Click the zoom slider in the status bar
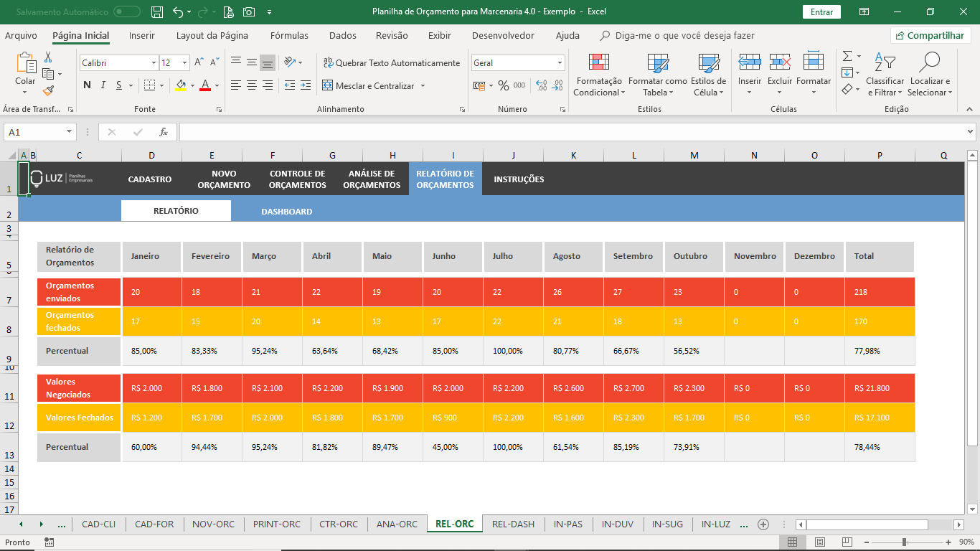The height and width of the screenshot is (551, 980). [x=904, y=542]
